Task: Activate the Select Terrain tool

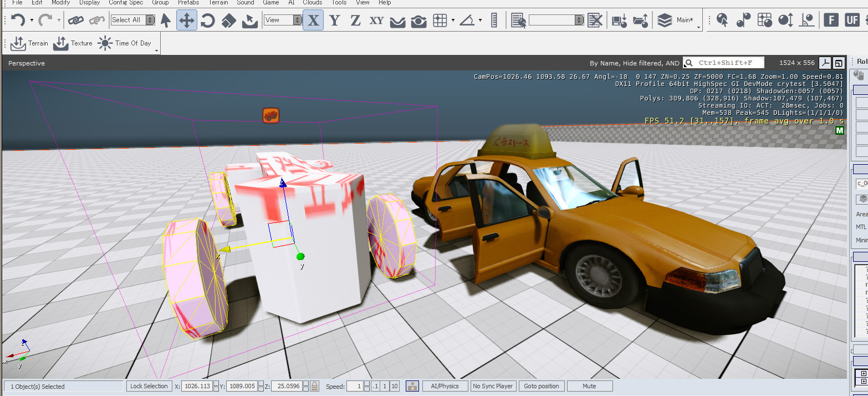Action: pyautogui.click(x=250, y=21)
